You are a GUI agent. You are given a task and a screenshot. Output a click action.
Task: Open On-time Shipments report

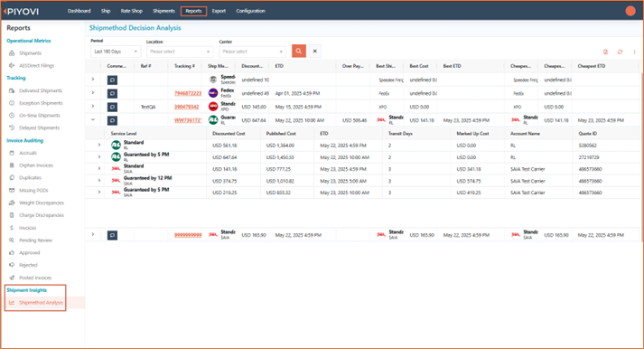point(39,115)
